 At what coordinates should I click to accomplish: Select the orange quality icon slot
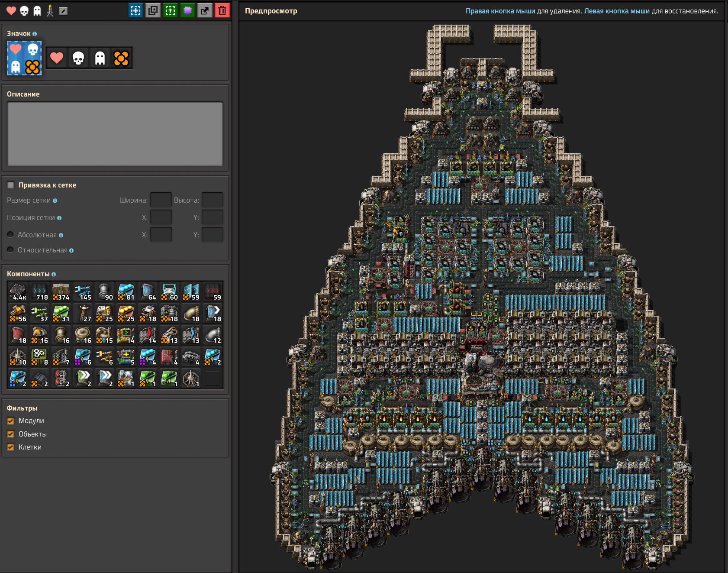(x=121, y=58)
